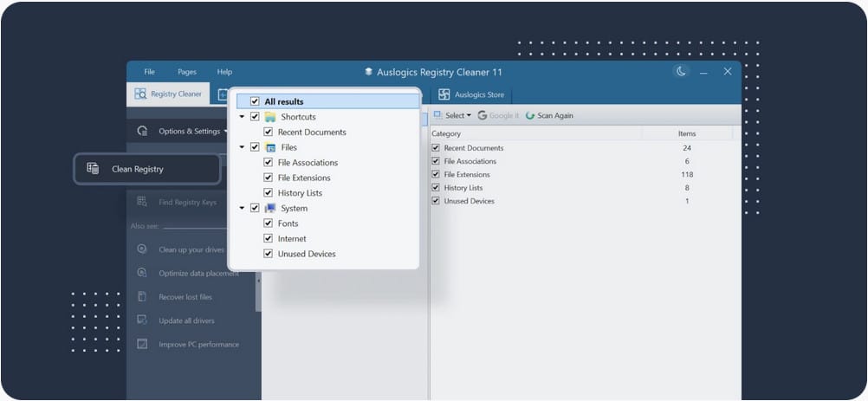The width and height of the screenshot is (868, 401).
Task: Click the Options & Settings gear icon
Action: tap(142, 131)
